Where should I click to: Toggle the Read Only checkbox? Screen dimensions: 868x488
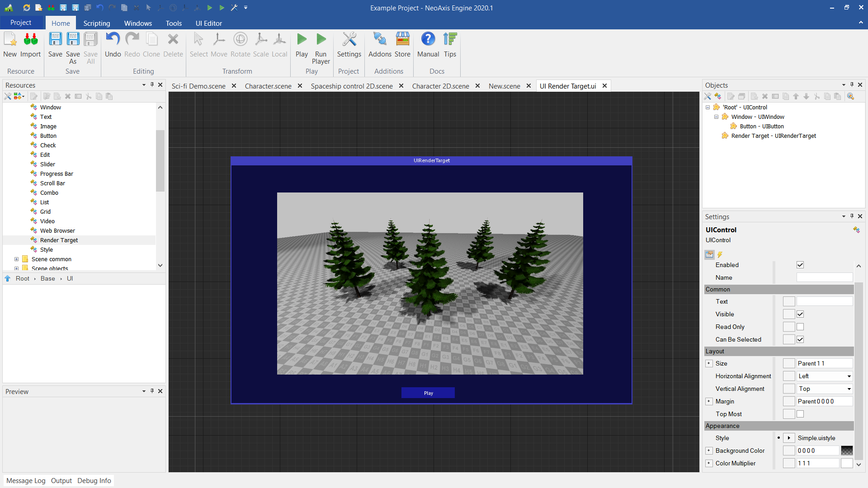coord(800,327)
